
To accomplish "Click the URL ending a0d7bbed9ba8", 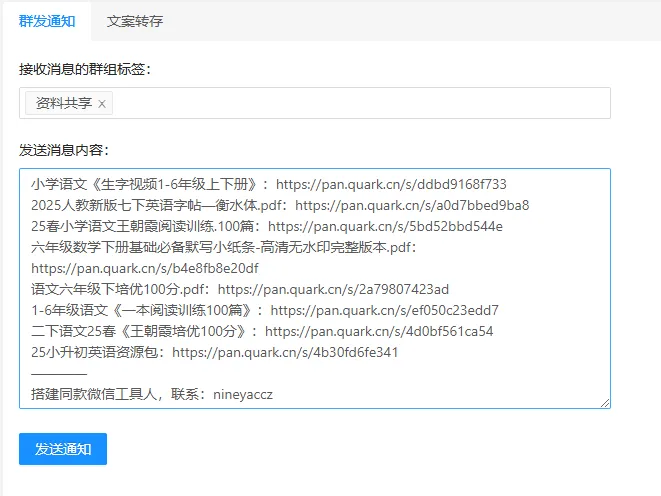I will click(x=412, y=205).
